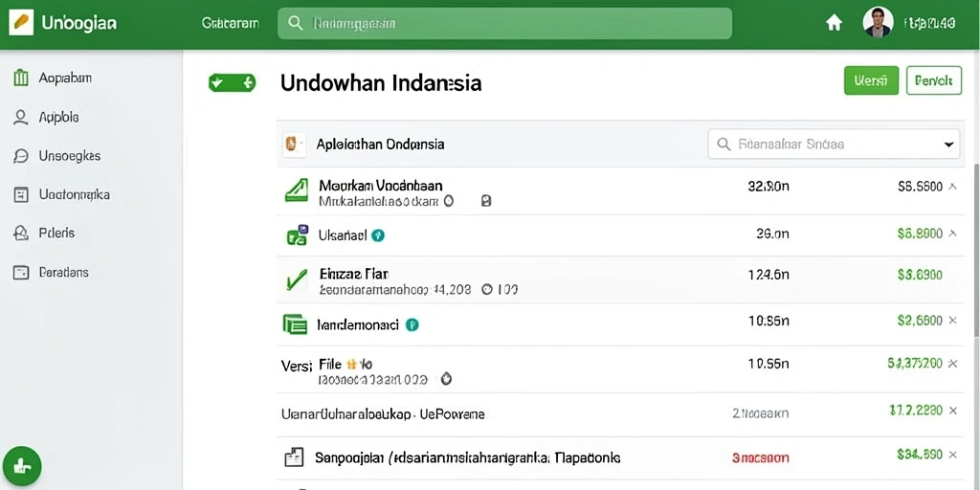The width and height of the screenshot is (980, 490).
Task: Click the circle icon under Moorkan Vocanbaan
Action: pyautogui.click(x=448, y=201)
